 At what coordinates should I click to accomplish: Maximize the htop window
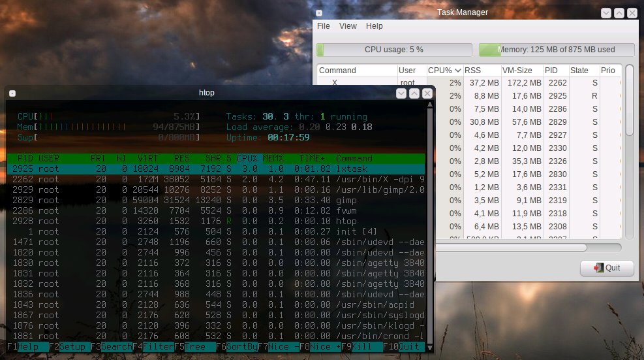[x=414, y=93]
